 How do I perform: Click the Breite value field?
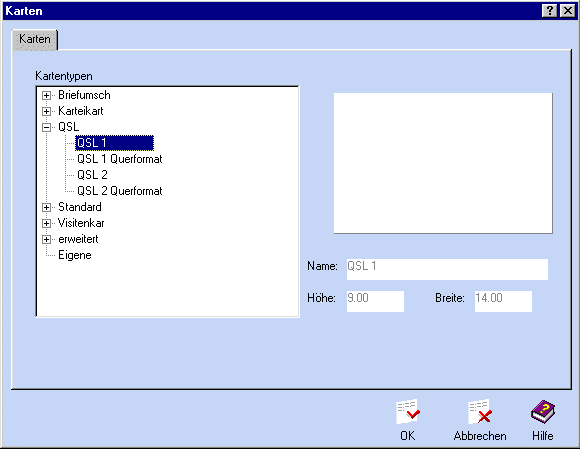click(503, 301)
